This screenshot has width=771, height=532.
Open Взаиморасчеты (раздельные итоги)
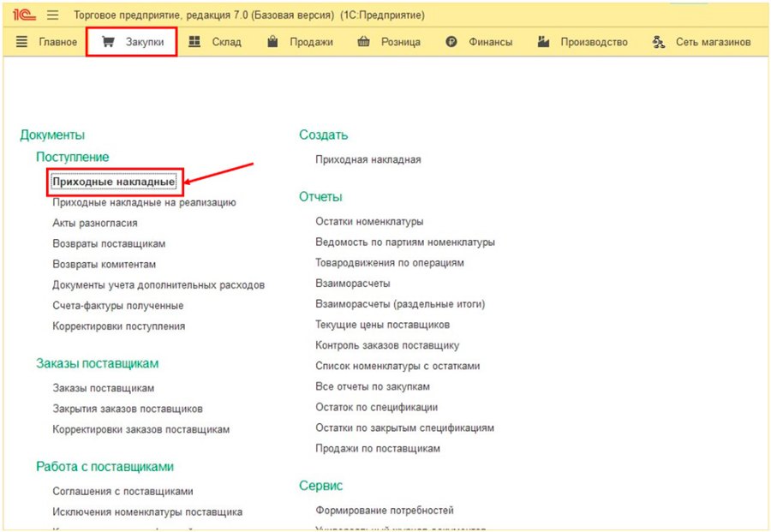click(400, 304)
